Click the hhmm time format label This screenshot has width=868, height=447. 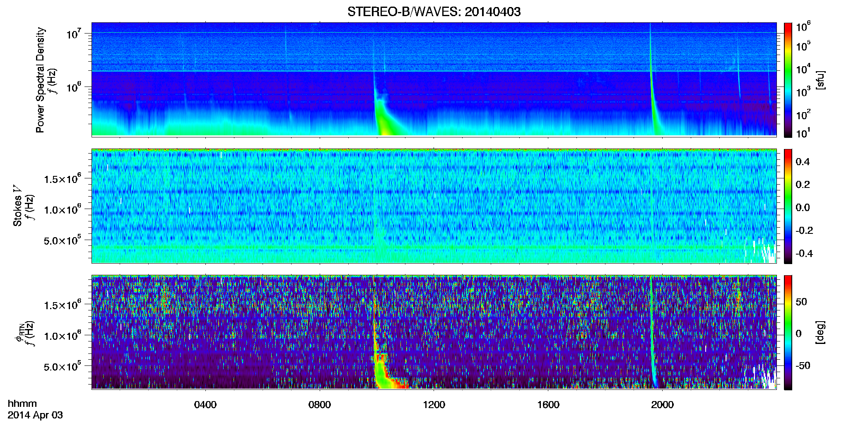[x=22, y=404]
